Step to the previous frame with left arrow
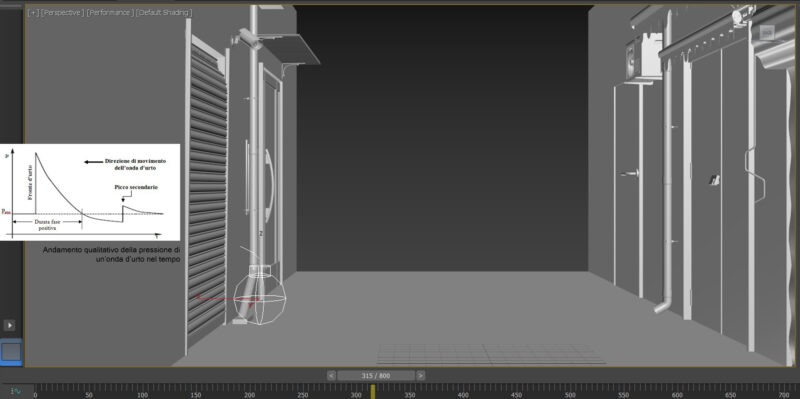This screenshot has width=800, height=399. (332, 376)
